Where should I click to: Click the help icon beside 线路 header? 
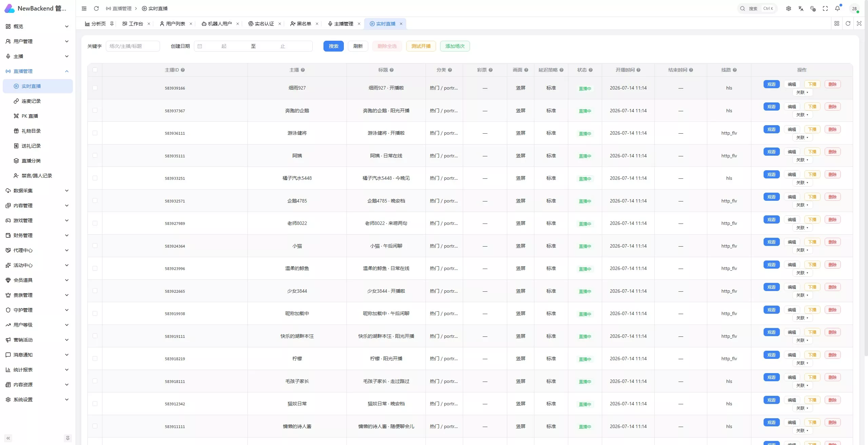click(735, 70)
